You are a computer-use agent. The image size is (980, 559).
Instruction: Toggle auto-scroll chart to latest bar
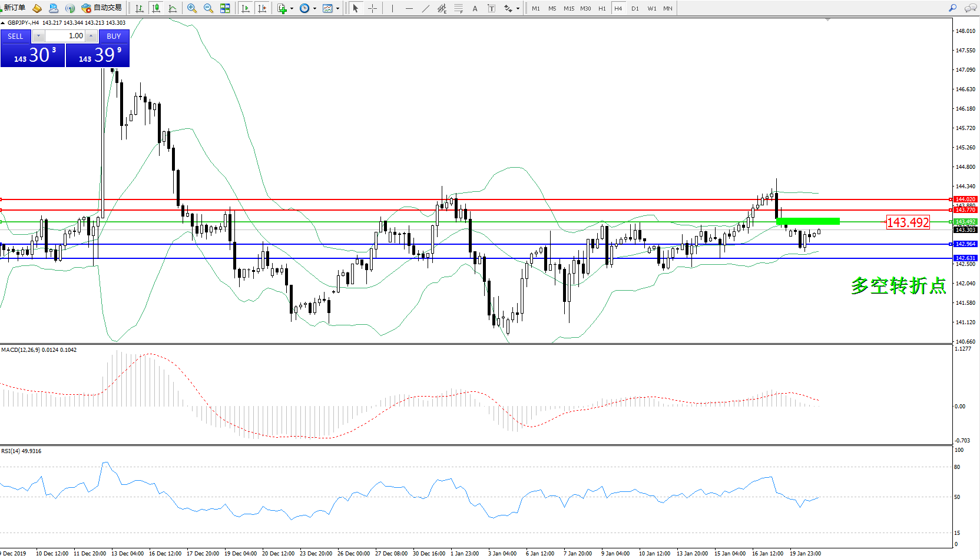[x=246, y=8]
